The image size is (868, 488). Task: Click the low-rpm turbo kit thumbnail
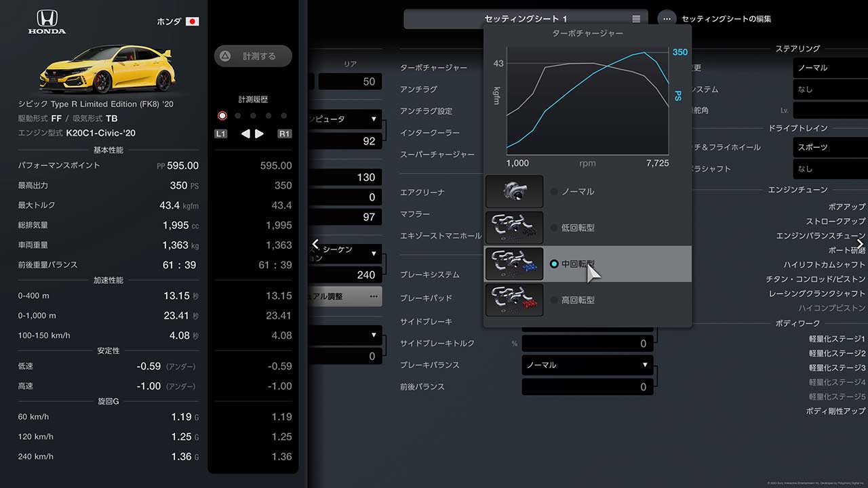(514, 228)
